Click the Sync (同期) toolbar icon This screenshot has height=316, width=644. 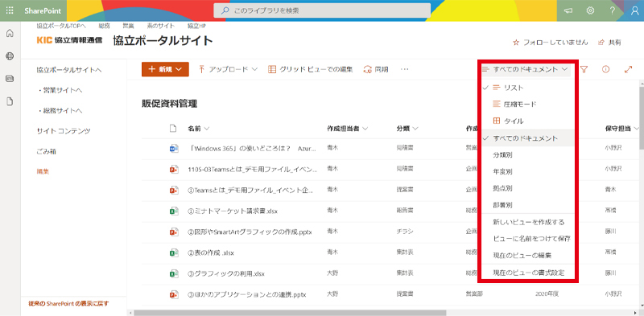[x=367, y=69]
